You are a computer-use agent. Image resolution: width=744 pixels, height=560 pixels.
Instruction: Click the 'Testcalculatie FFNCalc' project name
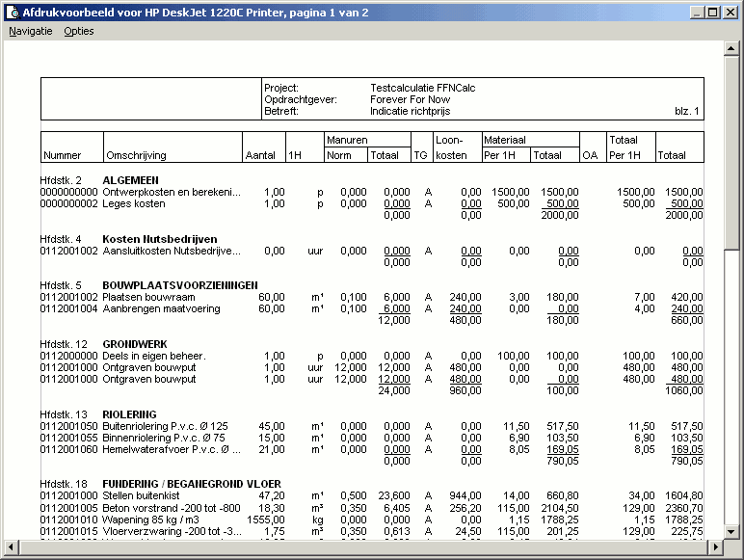(422, 88)
